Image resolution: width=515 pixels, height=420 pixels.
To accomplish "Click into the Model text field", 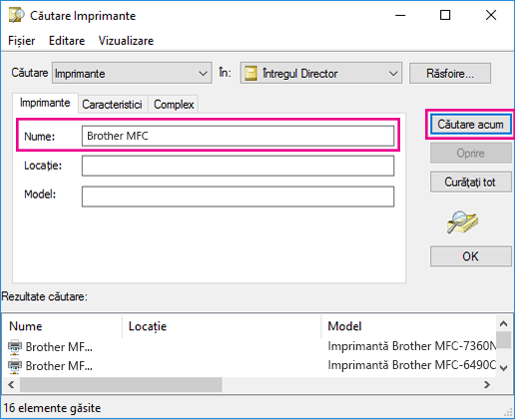I will click(238, 197).
